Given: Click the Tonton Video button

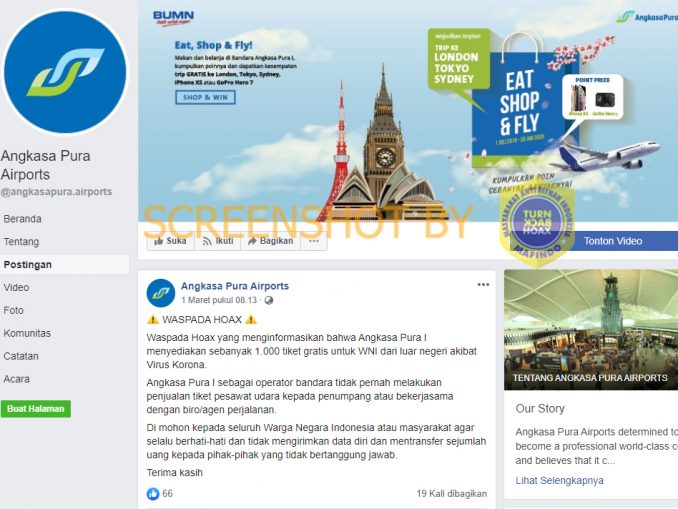Looking at the screenshot, I should pyautogui.click(x=613, y=241).
